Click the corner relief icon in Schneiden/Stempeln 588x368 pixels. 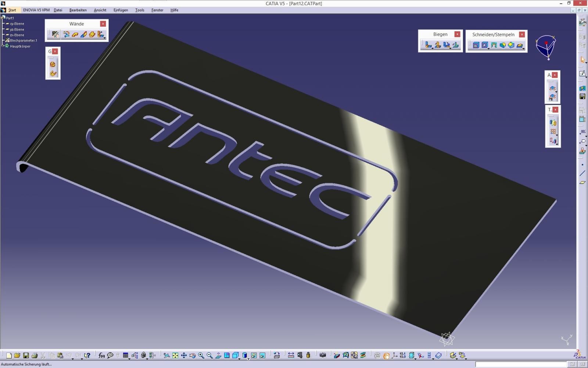tap(494, 45)
